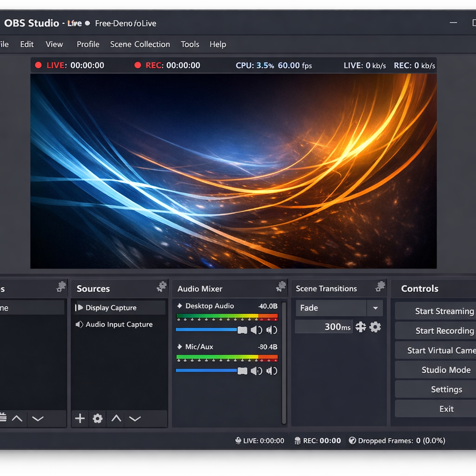Expand the Fade transition dropdown
Viewport: 476px width, 476px height.
point(375,308)
